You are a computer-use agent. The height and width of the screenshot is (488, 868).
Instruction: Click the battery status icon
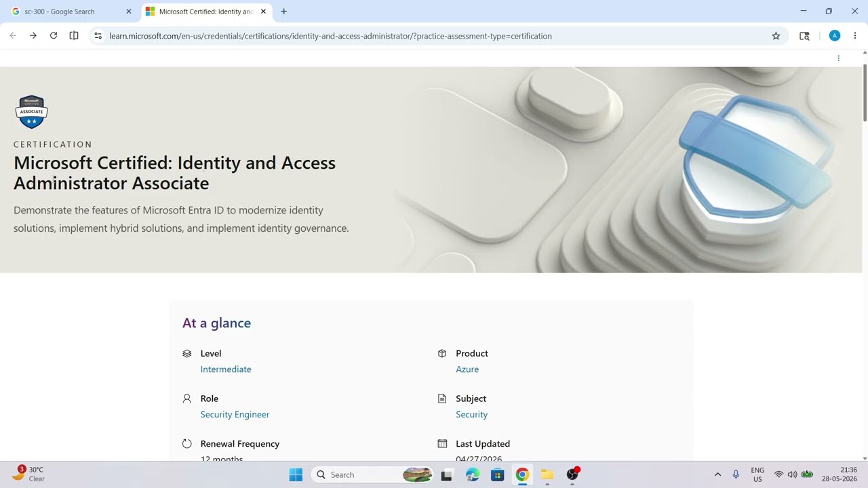pos(807,474)
